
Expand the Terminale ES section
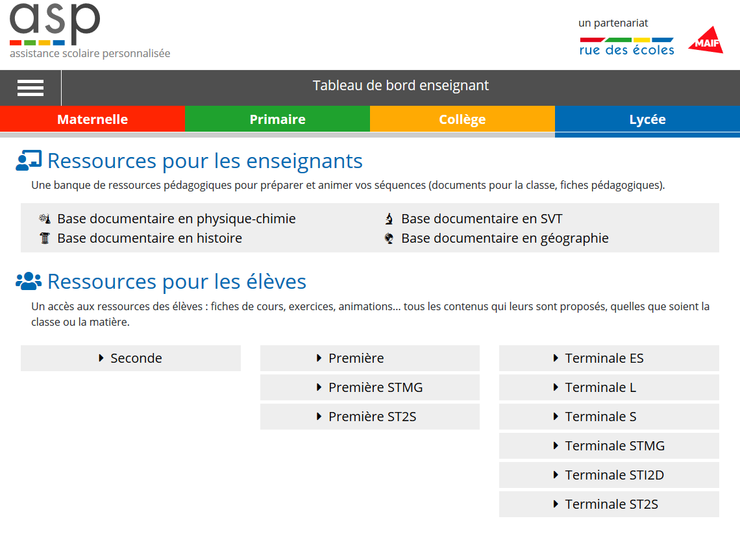coord(609,358)
